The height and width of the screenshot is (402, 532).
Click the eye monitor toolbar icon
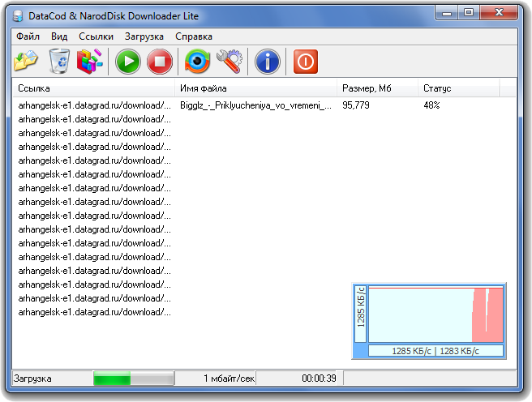tap(197, 62)
